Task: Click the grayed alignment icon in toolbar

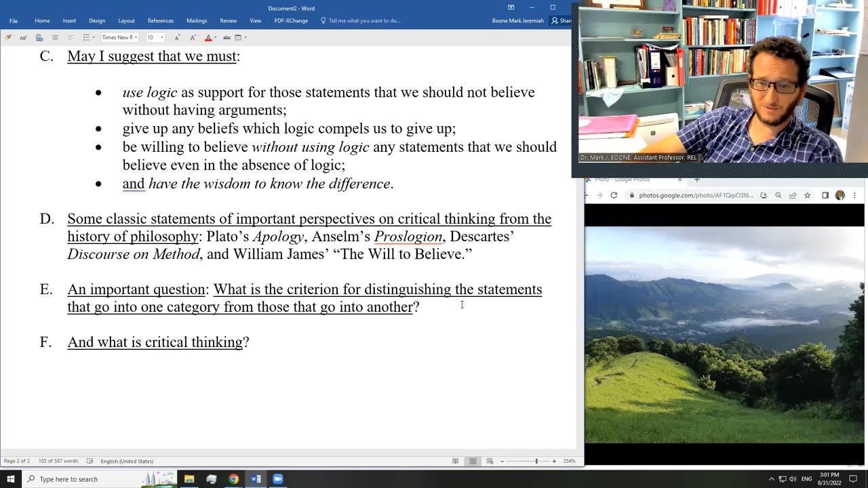Action: (71, 37)
